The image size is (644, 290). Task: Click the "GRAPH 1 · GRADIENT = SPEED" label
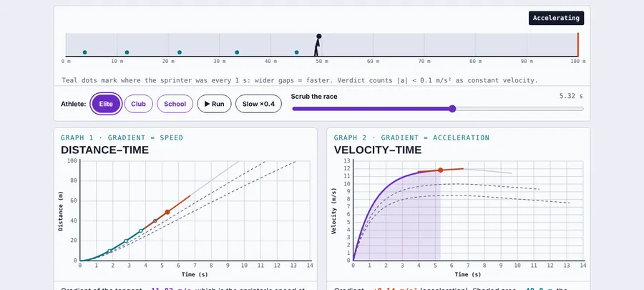122,137
